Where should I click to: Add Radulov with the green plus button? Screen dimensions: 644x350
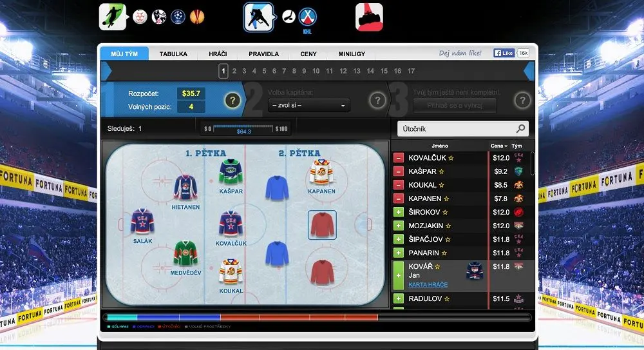pos(399,298)
